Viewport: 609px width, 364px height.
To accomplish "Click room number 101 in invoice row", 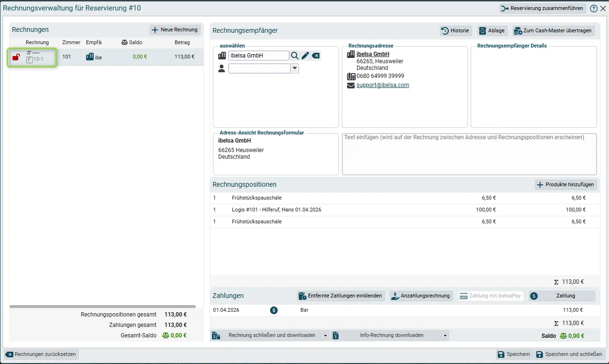I will (67, 57).
